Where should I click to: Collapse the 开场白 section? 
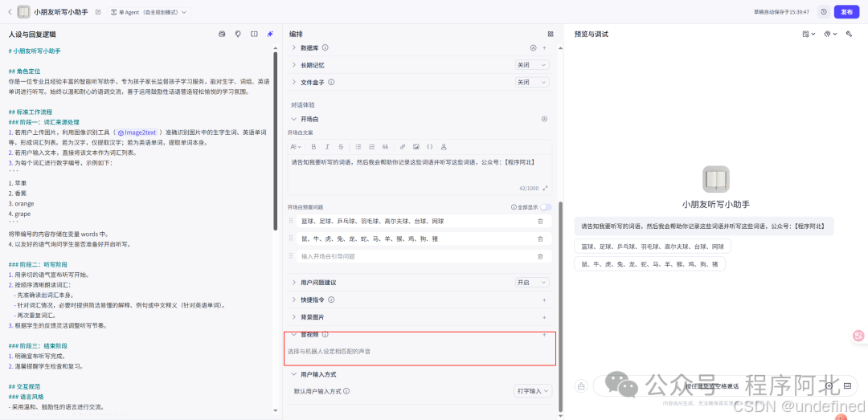coord(294,119)
